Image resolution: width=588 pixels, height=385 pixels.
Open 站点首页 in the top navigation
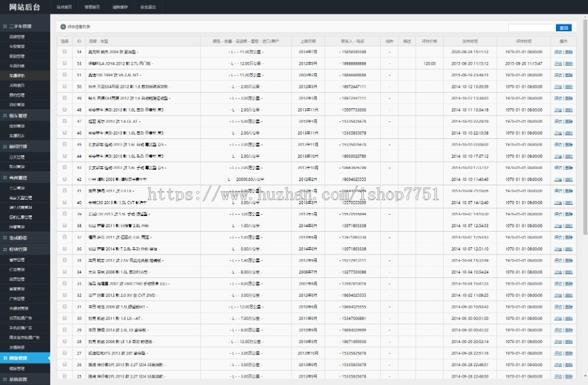(64, 7)
